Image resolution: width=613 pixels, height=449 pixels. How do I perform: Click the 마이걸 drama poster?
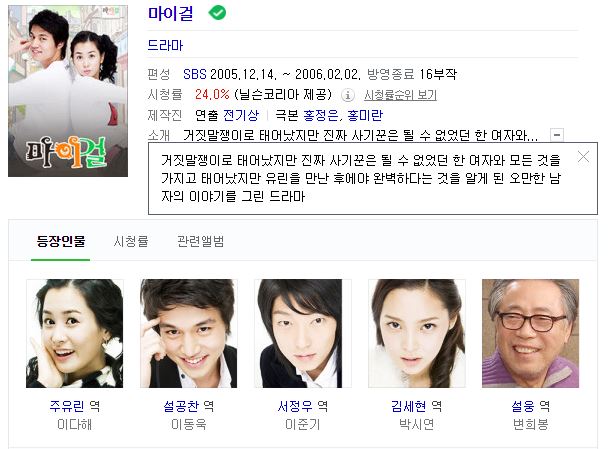(x=68, y=91)
